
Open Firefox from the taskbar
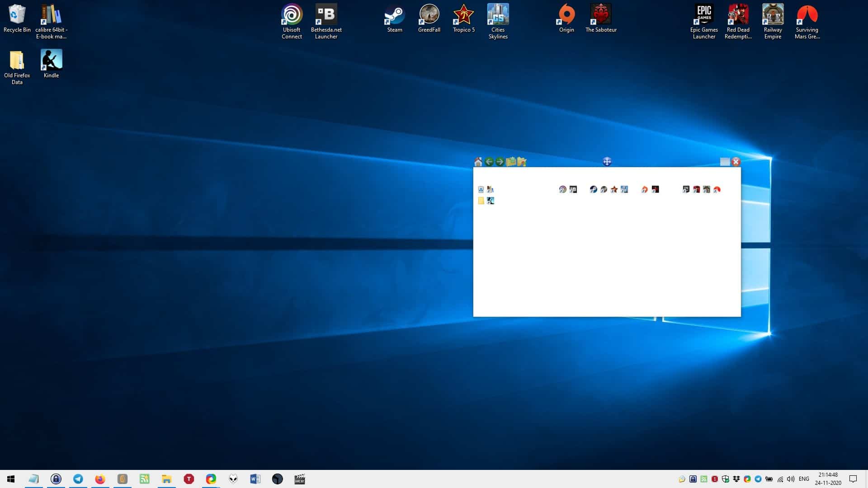pyautogui.click(x=100, y=479)
